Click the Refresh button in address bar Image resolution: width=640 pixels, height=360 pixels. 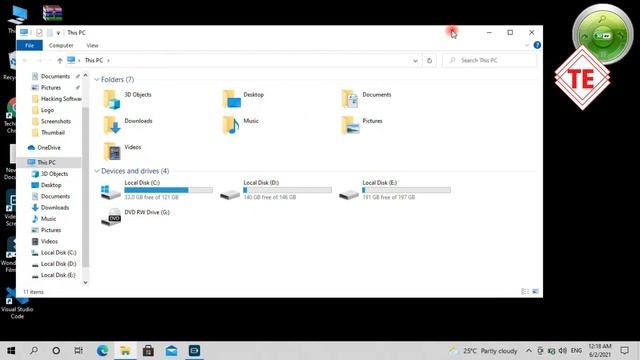click(429, 60)
